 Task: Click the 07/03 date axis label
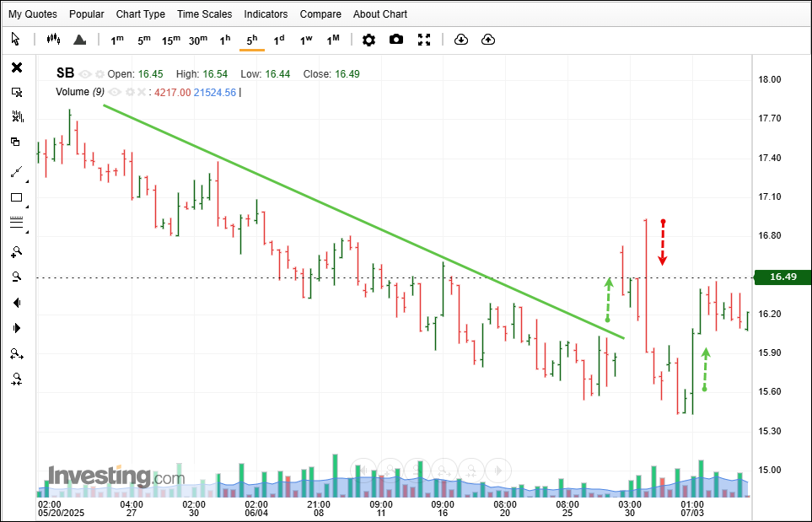click(x=692, y=514)
